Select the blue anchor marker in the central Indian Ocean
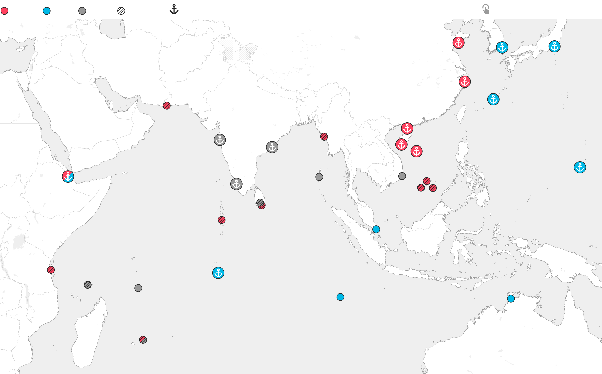The image size is (602, 374). point(218,273)
